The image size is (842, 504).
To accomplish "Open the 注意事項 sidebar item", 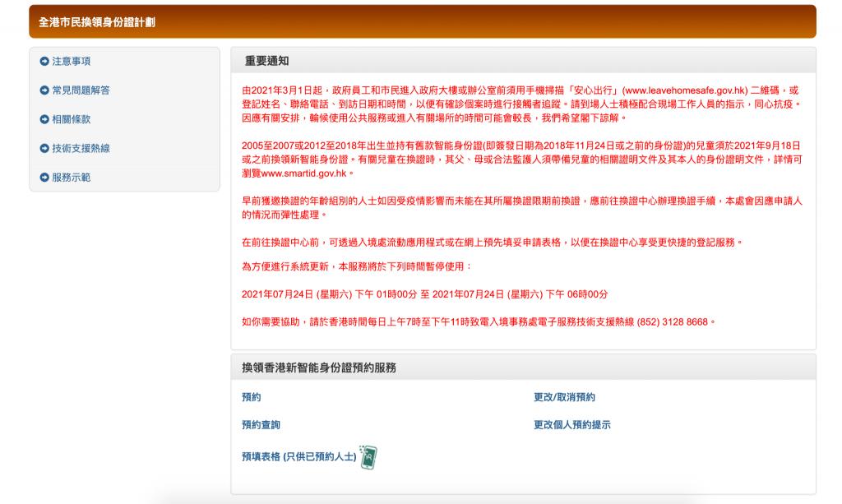I will [x=70, y=59].
